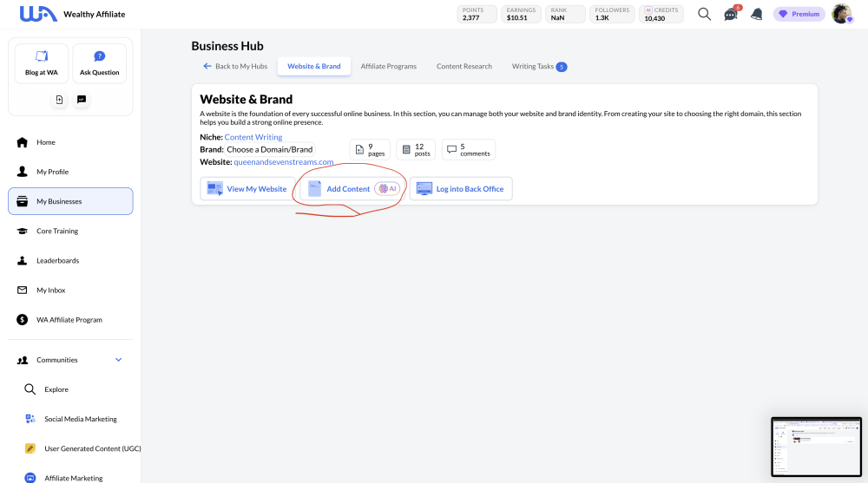
Task: Open queenandsevenstreams.com website link
Action: [284, 162]
